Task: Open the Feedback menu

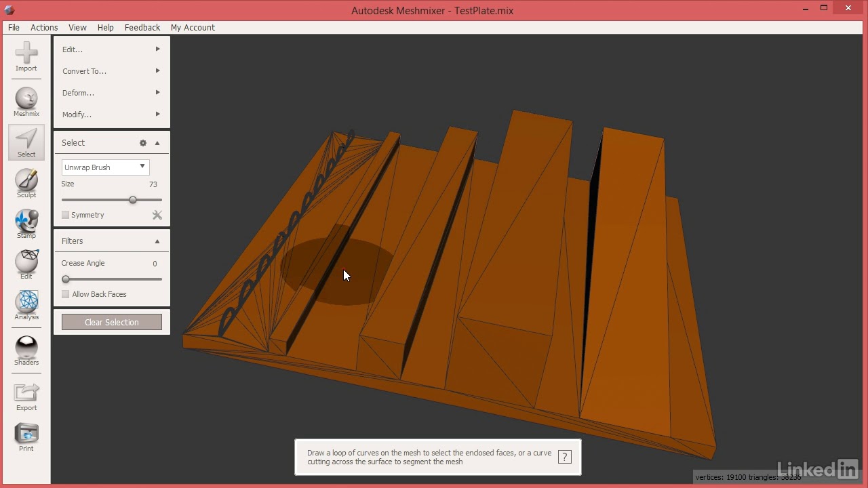Action: pyautogui.click(x=142, y=27)
